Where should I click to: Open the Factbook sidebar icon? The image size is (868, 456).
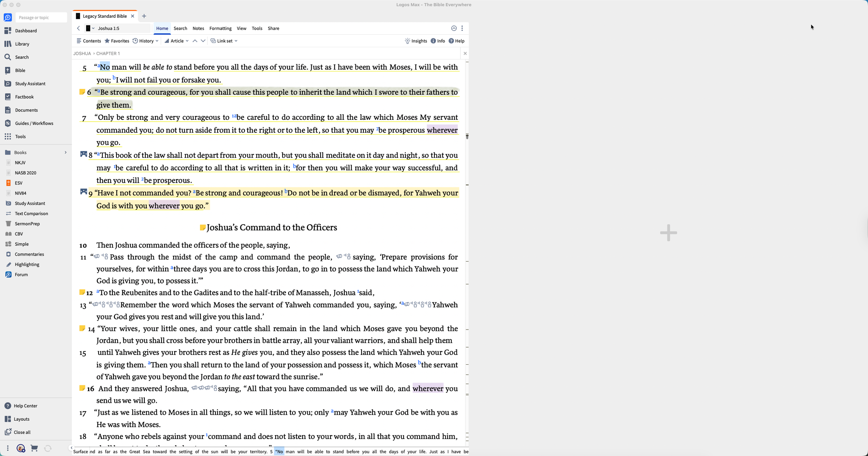[x=8, y=97]
